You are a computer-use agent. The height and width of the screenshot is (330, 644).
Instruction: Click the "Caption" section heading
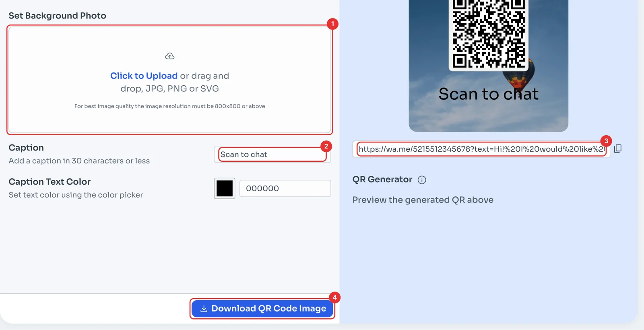(x=26, y=148)
